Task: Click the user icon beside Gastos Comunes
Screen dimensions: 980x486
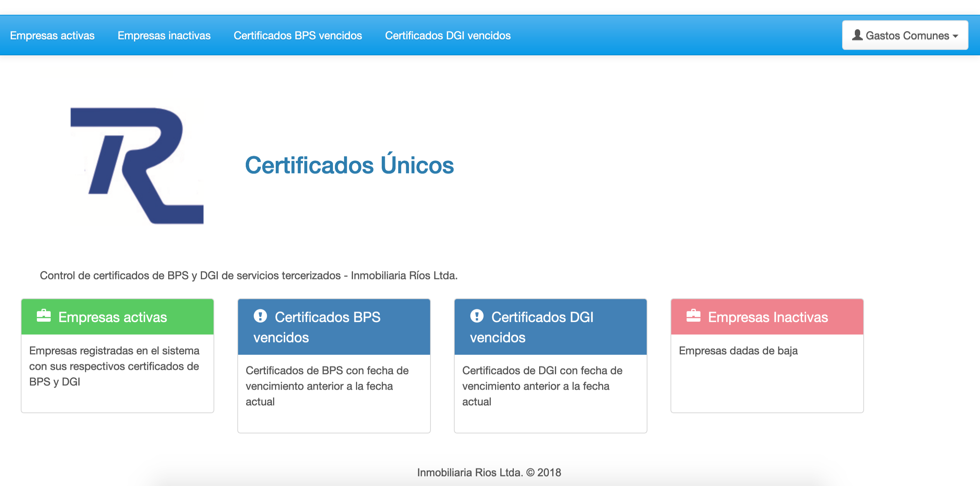Action: pyautogui.click(x=857, y=35)
